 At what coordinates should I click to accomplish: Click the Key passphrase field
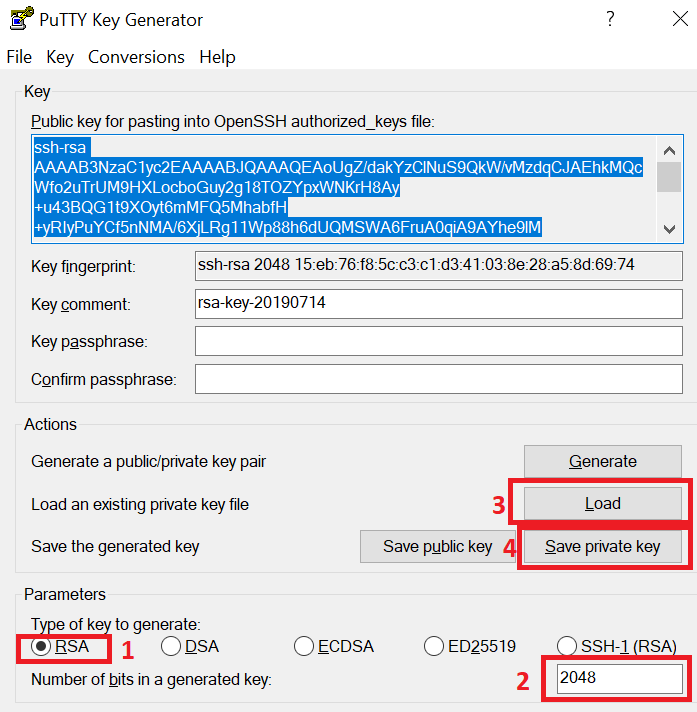click(439, 341)
